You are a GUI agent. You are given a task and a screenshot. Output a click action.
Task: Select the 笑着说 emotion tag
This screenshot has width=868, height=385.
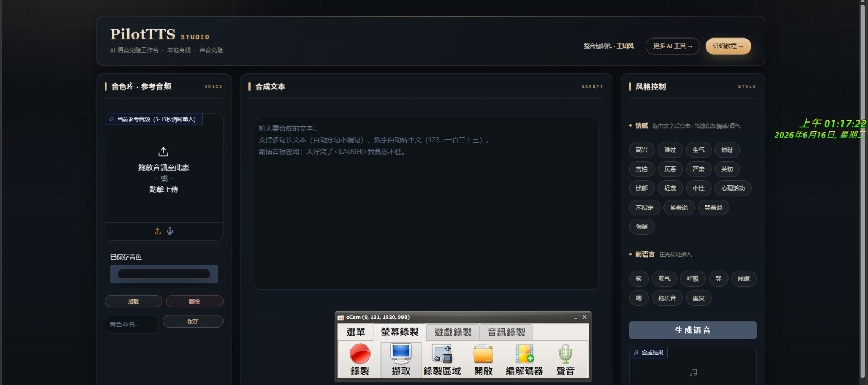(679, 208)
